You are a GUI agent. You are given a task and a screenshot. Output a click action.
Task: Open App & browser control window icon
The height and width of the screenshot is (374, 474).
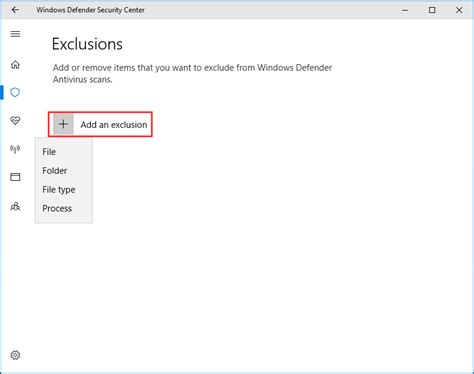click(x=15, y=177)
